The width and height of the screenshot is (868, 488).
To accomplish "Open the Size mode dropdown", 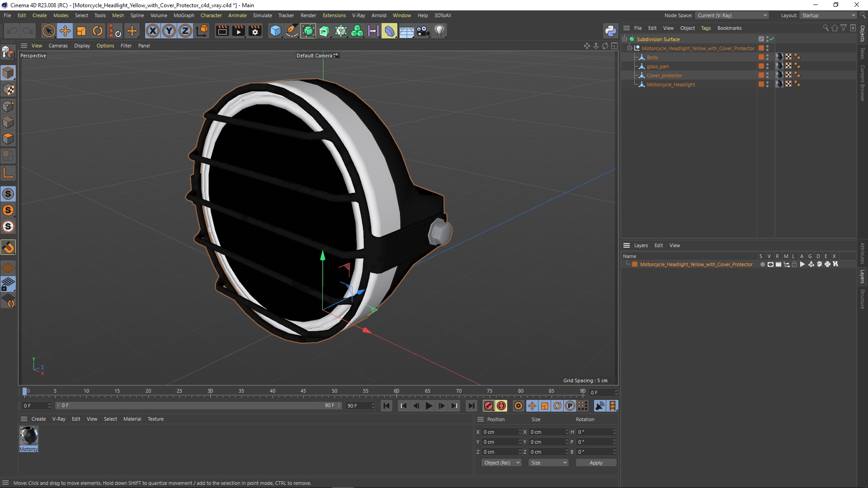I will point(548,463).
